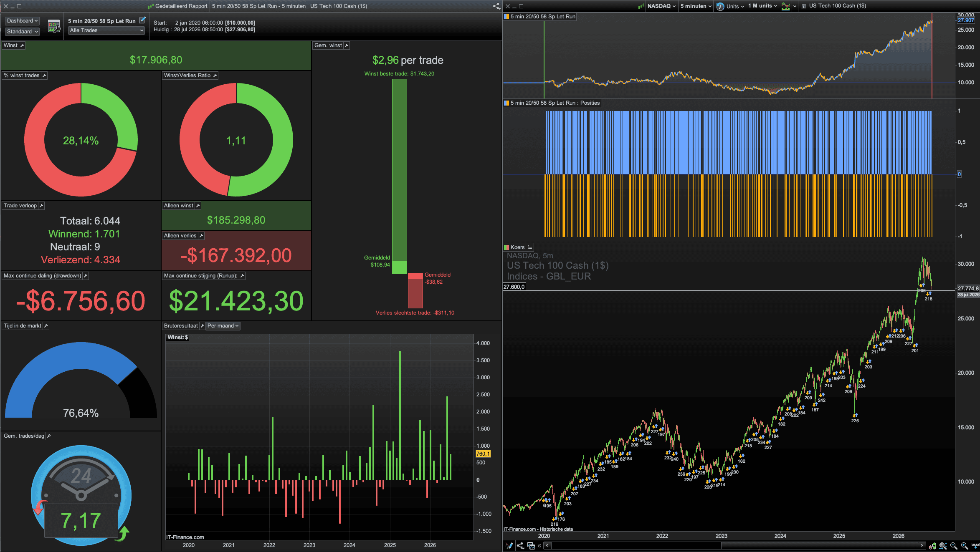The height and width of the screenshot is (552, 980).
Task: Click the indicators chart icon
Action: pyautogui.click(x=785, y=6)
